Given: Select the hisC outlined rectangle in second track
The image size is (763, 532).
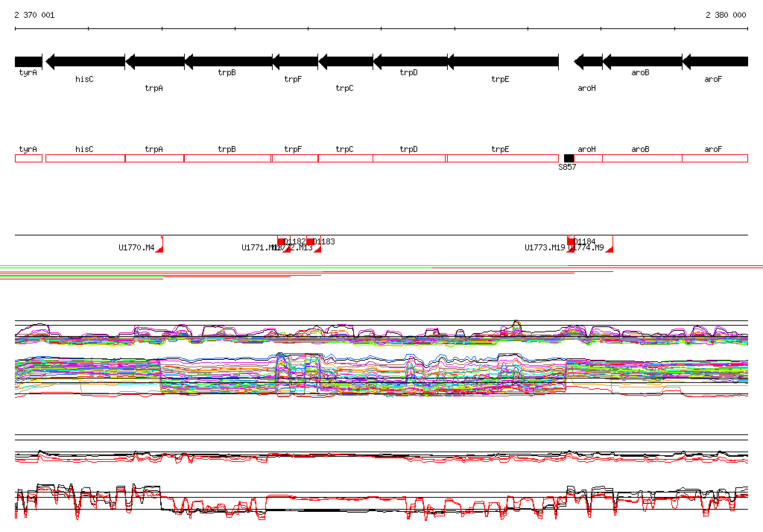Looking at the screenshot, I should click(85, 158).
